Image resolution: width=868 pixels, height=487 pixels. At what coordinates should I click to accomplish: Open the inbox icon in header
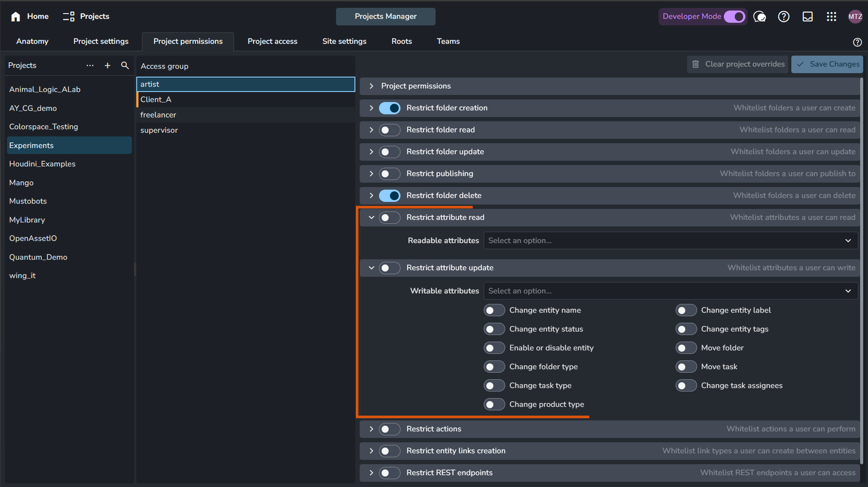coord(807,16)
